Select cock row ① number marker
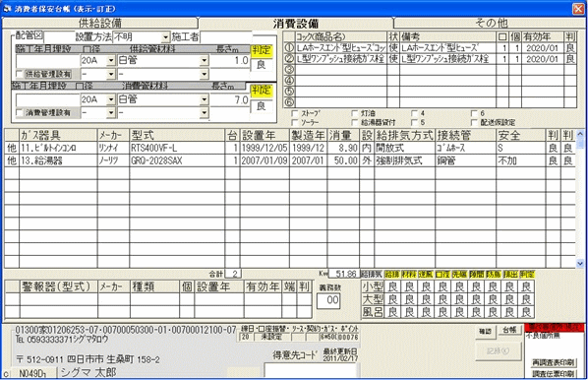The height and width of the screenshot is (380, 588). coord(289,47)
